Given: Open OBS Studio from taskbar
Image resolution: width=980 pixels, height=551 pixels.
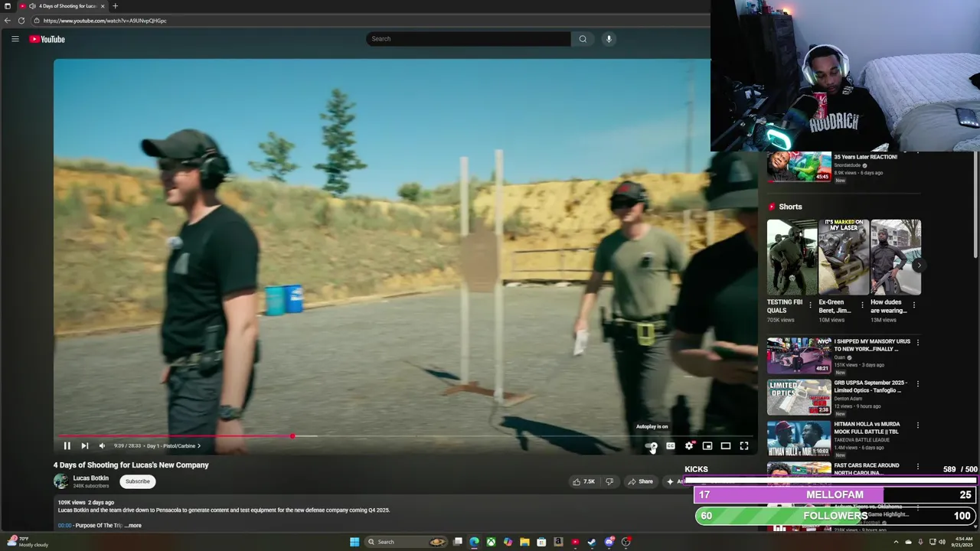Looking at the screenshot, I should coord(626,542).
